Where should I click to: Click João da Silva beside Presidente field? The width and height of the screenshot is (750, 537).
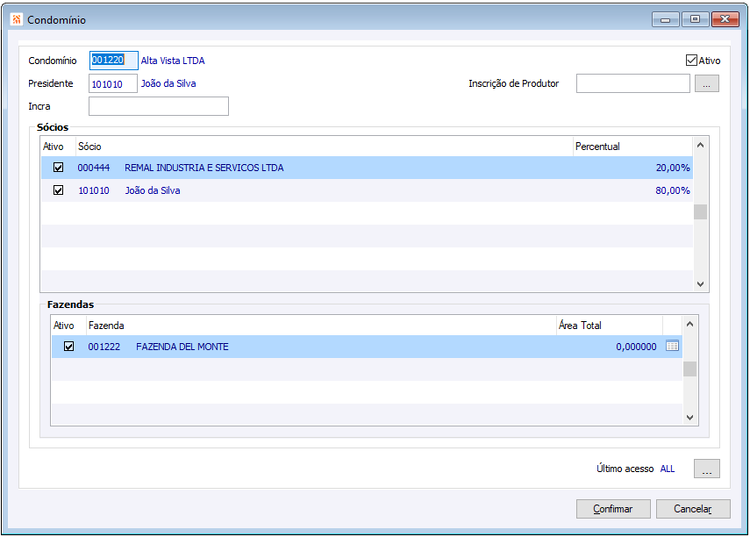(168, 84)
